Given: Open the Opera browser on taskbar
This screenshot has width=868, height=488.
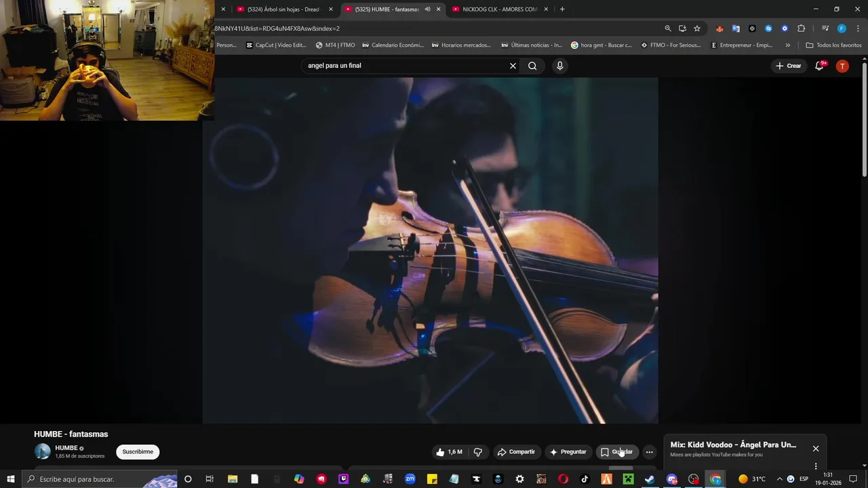Looking at the screenshot, I should pos(563,479).
